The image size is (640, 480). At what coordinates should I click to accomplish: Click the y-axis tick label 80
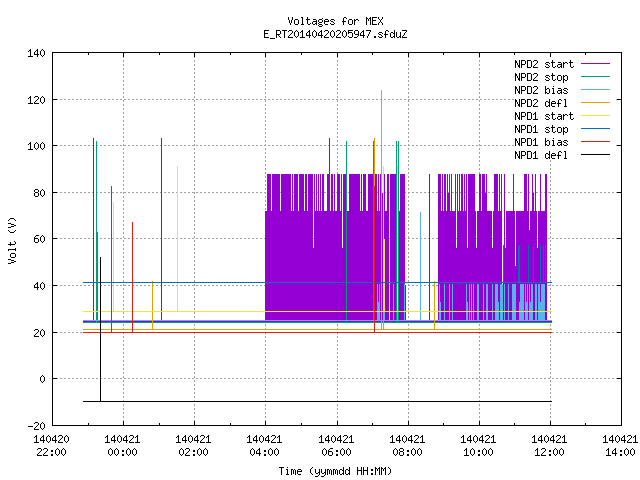pyautogui.click(x=39, y=193)
